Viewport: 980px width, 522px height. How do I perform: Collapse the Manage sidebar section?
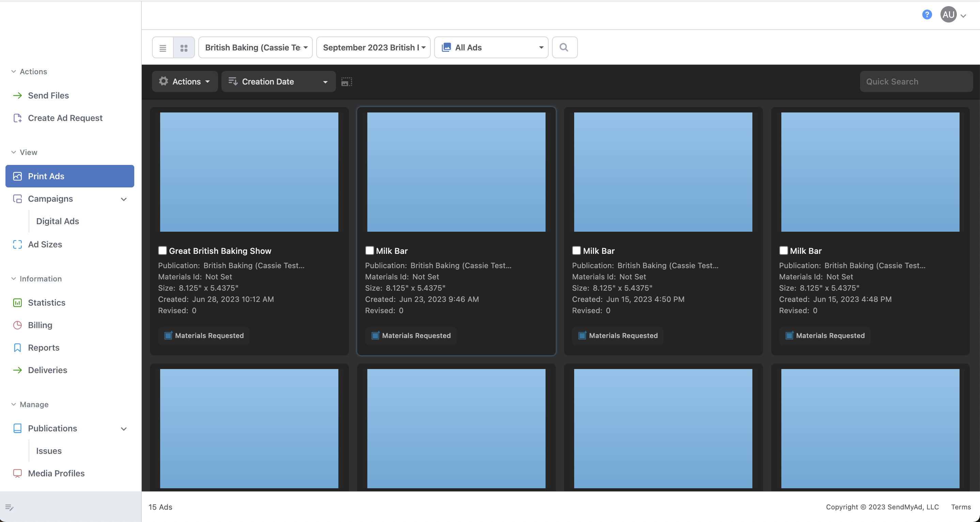(x=30, y=404)
